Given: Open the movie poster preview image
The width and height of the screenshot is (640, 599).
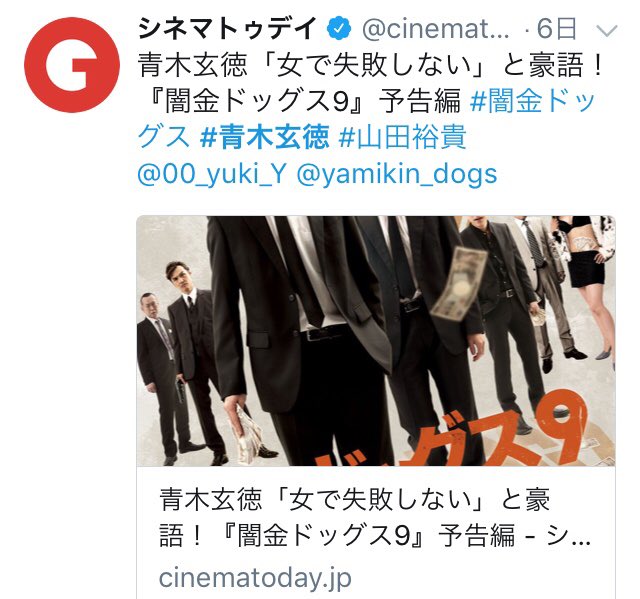Looking at the screenshot, I should (x=376, y=341).
